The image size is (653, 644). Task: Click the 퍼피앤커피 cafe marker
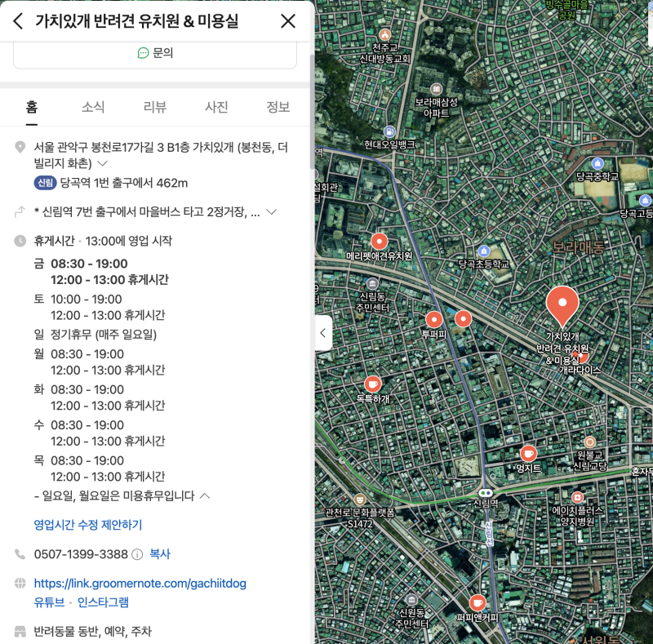(x=478, y=602)
